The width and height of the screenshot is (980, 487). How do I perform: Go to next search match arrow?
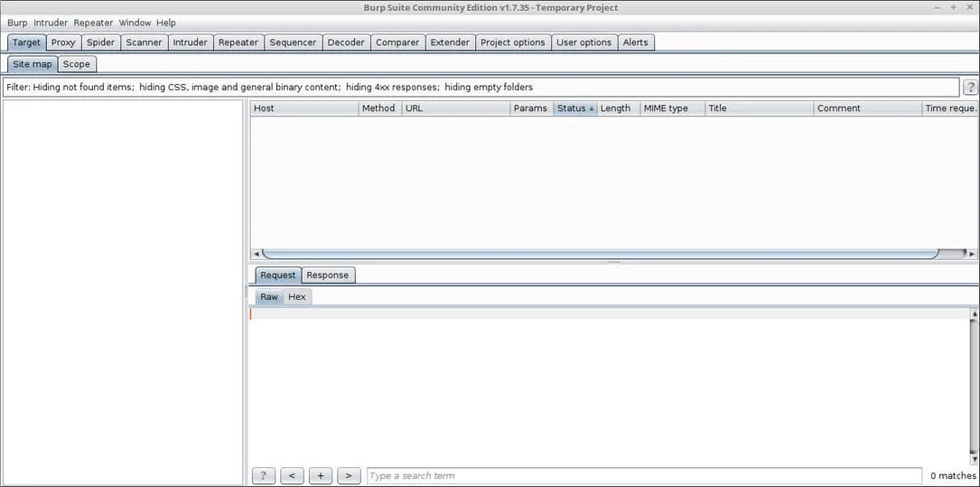(x=349, y=476)
